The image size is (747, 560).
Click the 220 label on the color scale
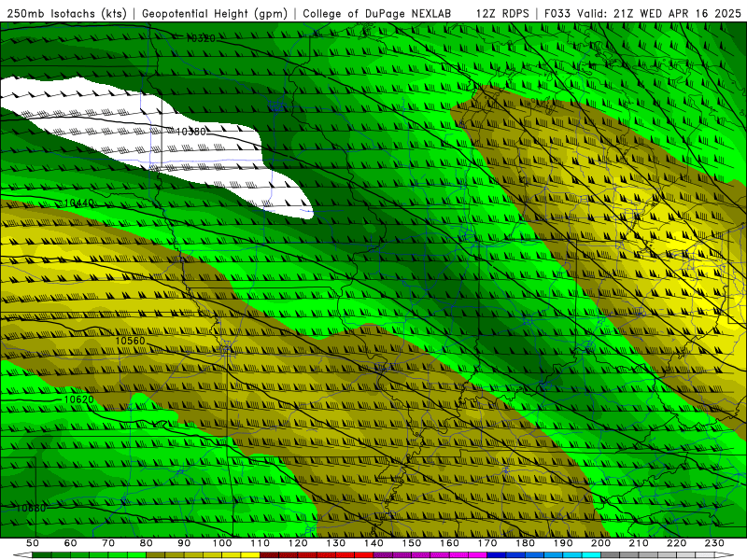pos(676,543)
